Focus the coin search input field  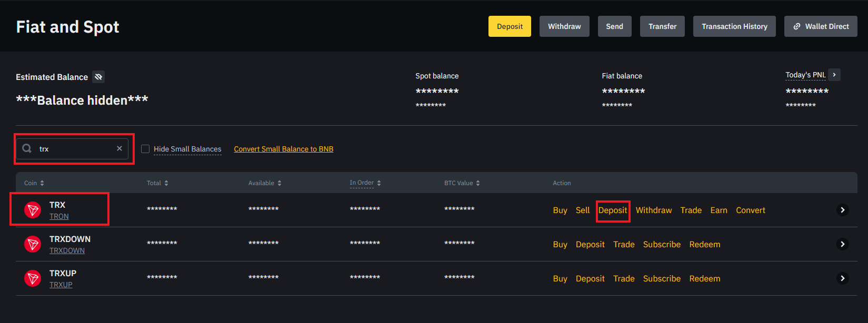click(x=72, y=149)
